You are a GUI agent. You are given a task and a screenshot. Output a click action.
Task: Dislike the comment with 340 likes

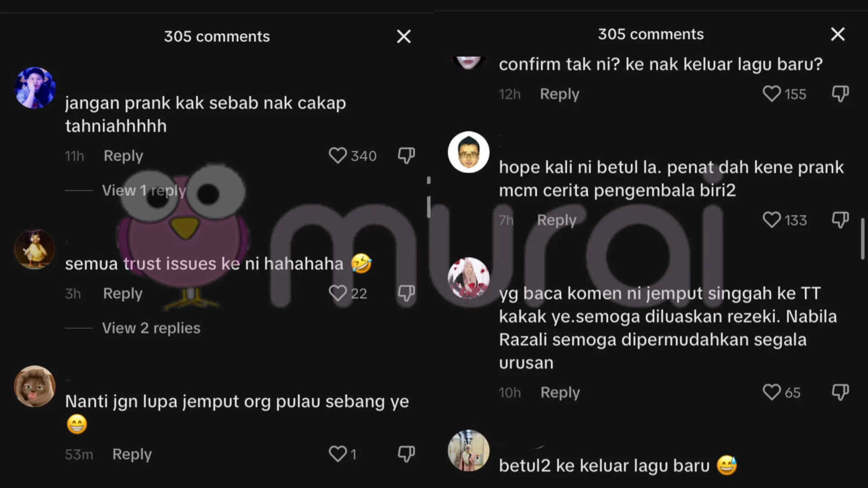point(406,156)
